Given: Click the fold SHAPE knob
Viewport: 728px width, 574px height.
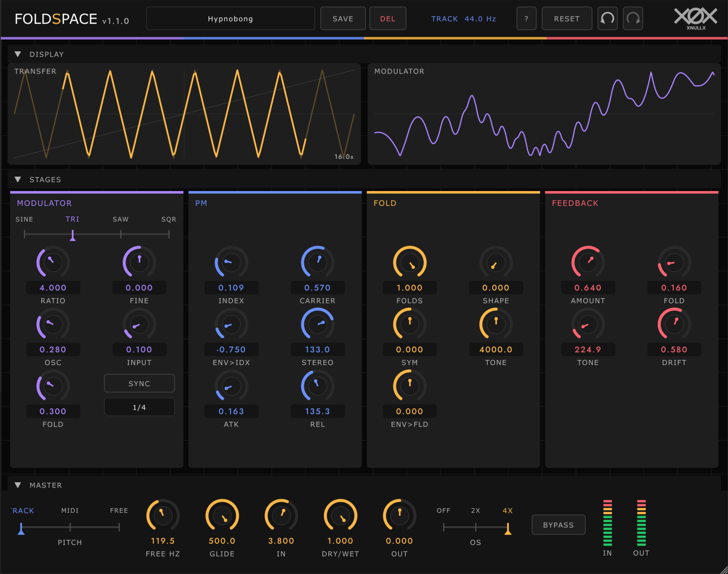Looking at the screenshot, I should click(495, 262).
